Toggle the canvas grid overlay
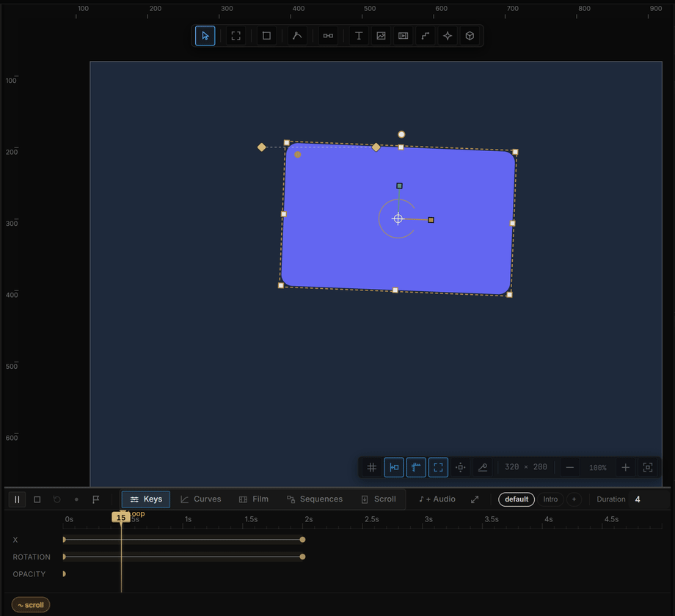Viewport: 675px width, 616px height. tap(372, 467)
